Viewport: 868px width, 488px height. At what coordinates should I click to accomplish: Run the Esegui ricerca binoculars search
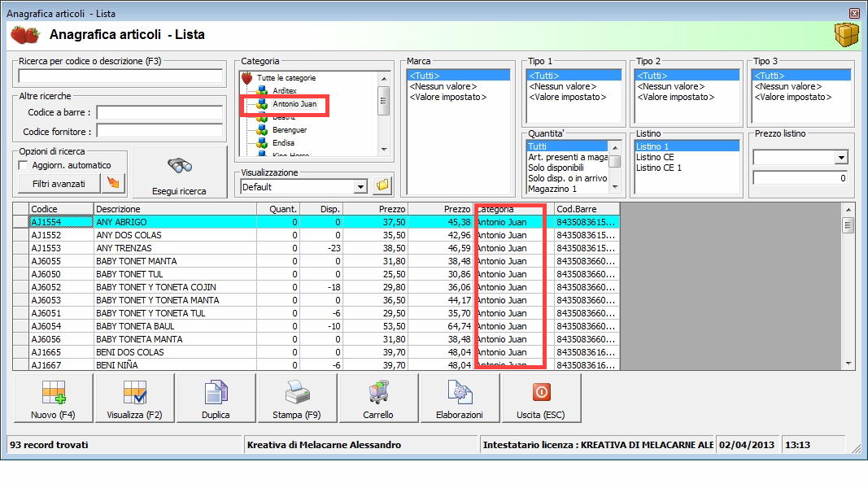tap(179, 172)
